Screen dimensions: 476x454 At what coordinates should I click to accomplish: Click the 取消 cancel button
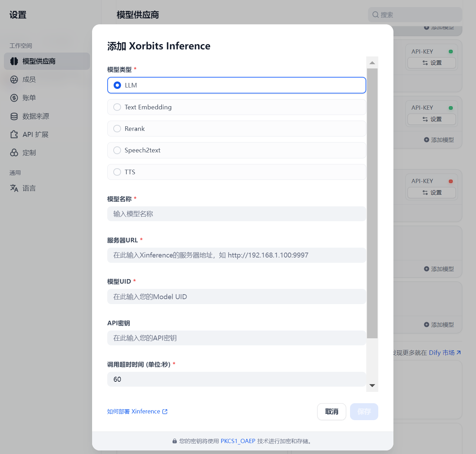point(332,412)
